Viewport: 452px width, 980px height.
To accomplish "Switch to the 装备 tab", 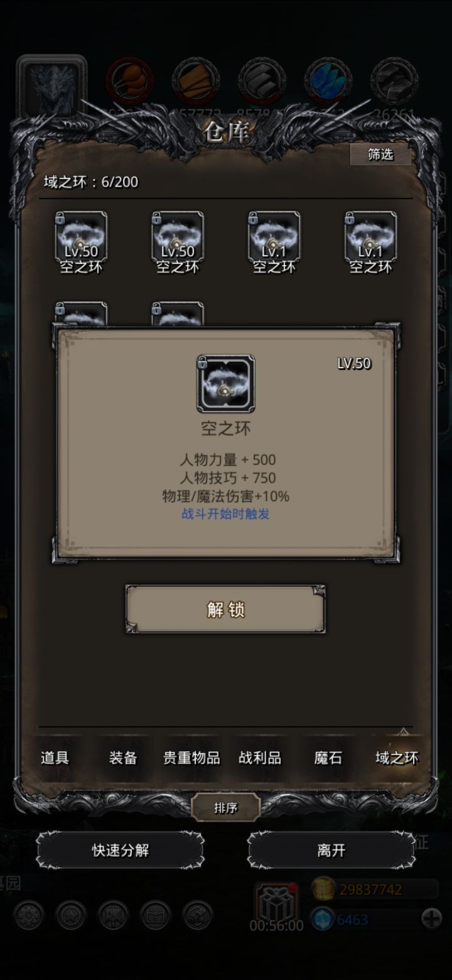I will pos(123,758).
